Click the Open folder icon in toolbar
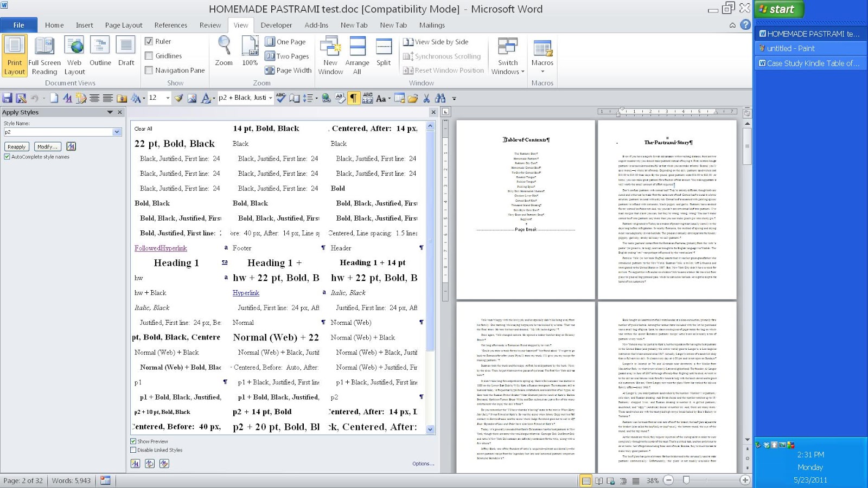The image size is (868, 488). (413, 98)
